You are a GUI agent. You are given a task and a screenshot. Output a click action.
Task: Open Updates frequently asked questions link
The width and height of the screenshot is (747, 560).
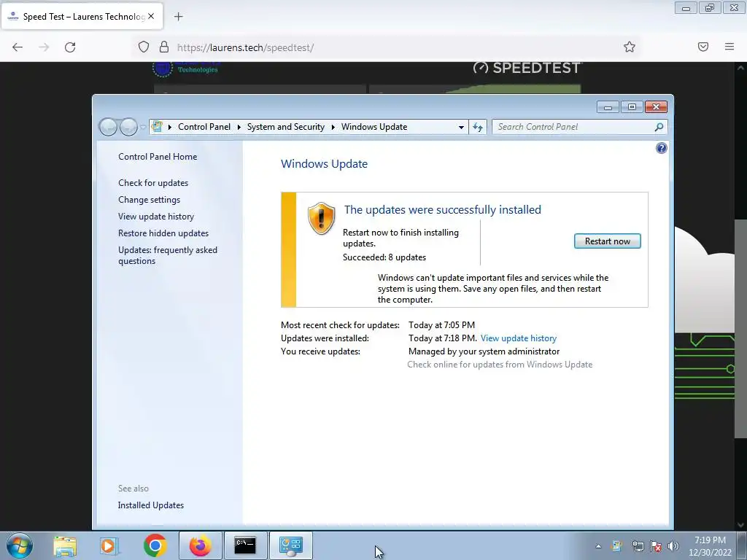click(x=168, y=255)
